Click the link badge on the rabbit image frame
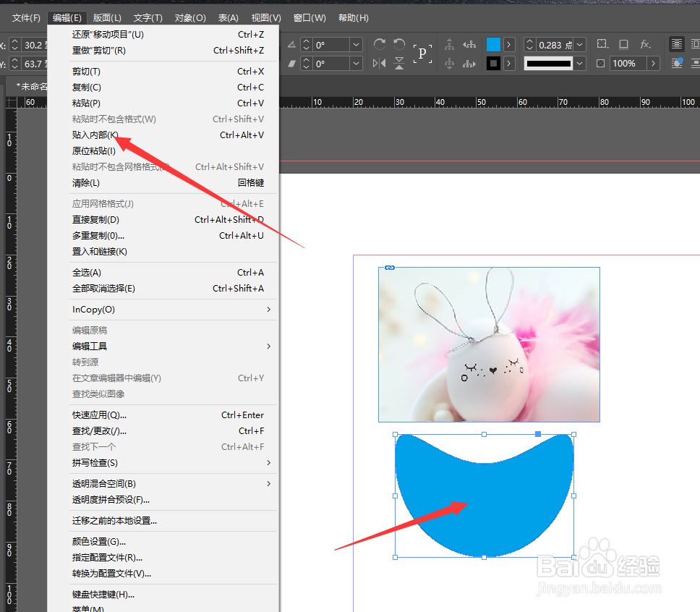Viewport: 700px width, 612px height. [x=389, y=268]
